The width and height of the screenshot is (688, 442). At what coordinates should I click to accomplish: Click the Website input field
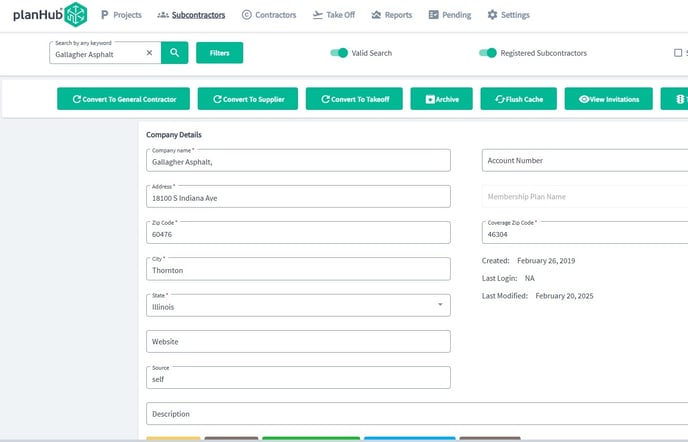(x=298, y=341)
